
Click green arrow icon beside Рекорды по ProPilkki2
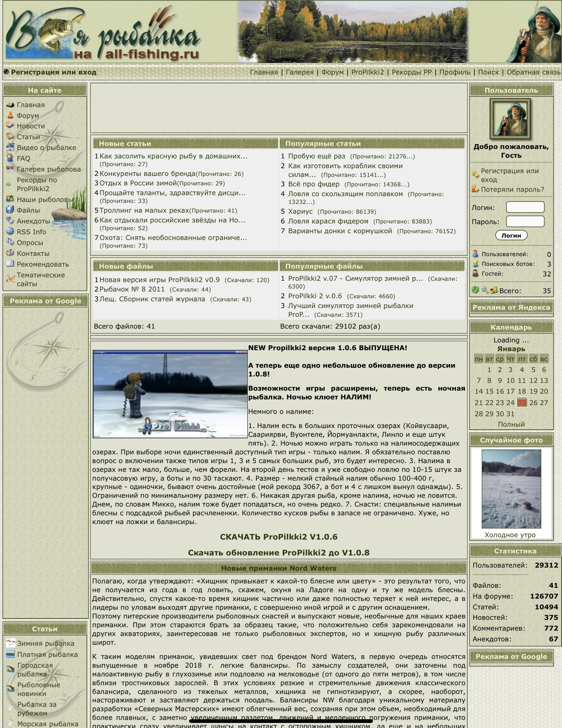(9, 184)
